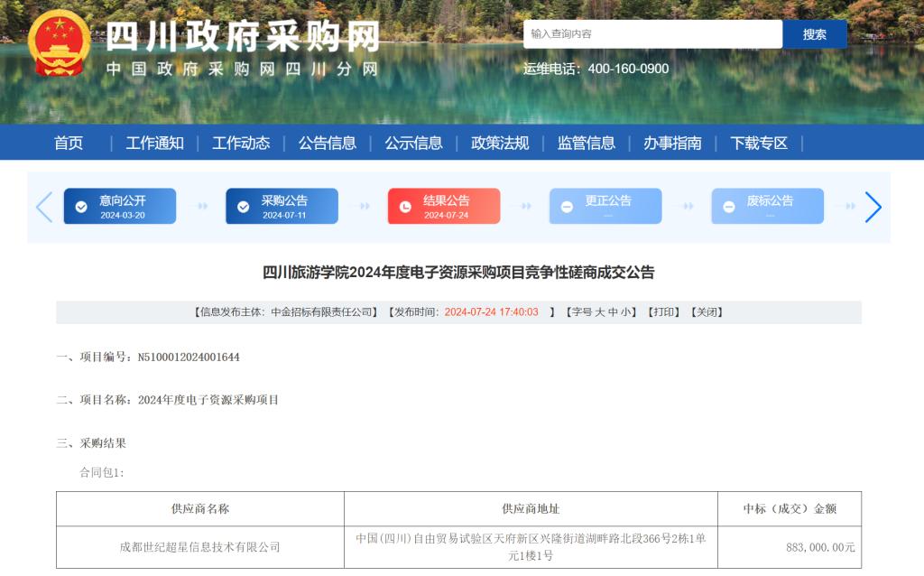This screenshot has width=924, height=576.
Task: Select the 结果公告 2024-07-24 step
Action: point(444,207)
